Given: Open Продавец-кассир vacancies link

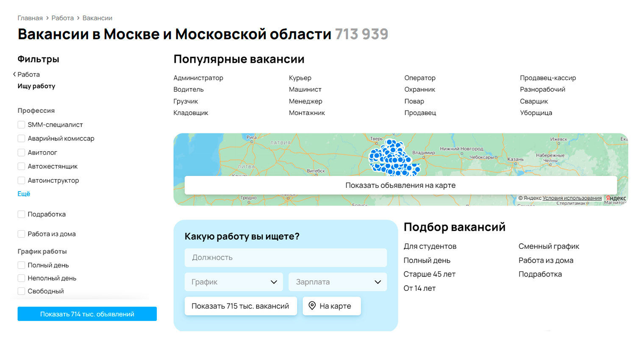Looking at the screenshot, I should coord(548,78).
